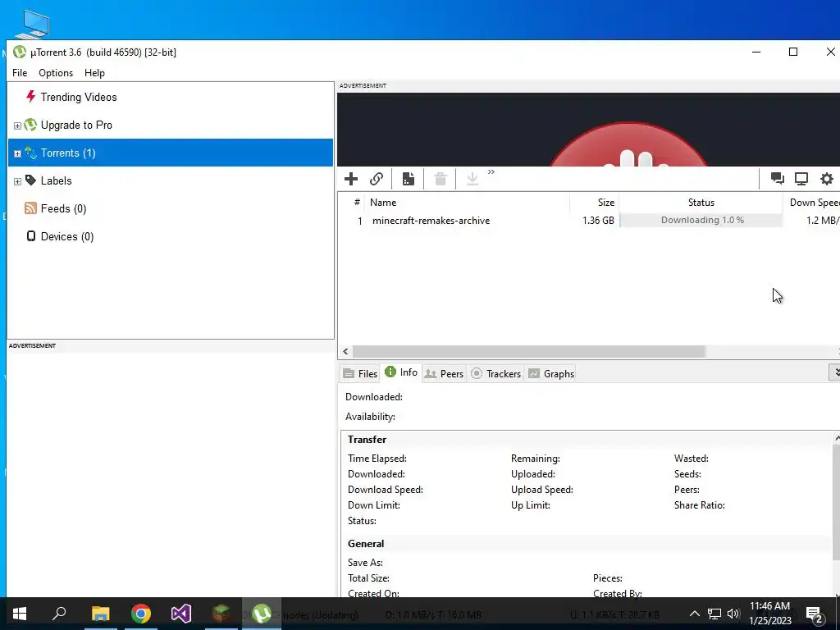Open File Explorer from the taskbar

100,614
